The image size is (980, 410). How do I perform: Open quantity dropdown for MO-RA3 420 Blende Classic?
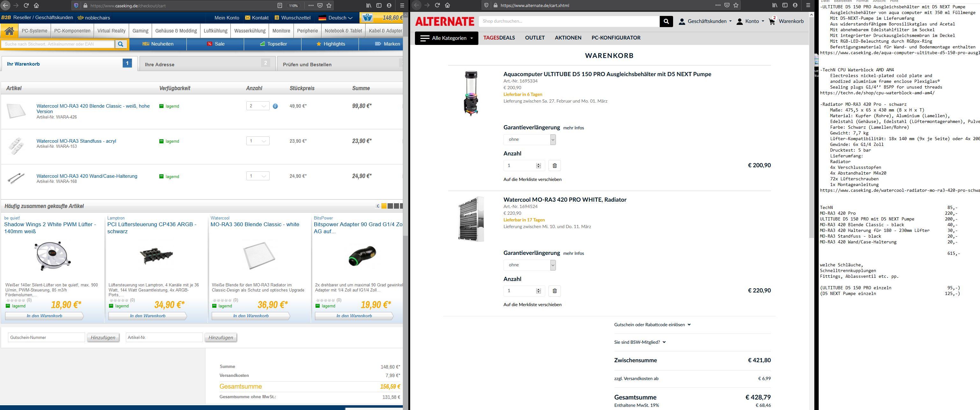(258, 106)
